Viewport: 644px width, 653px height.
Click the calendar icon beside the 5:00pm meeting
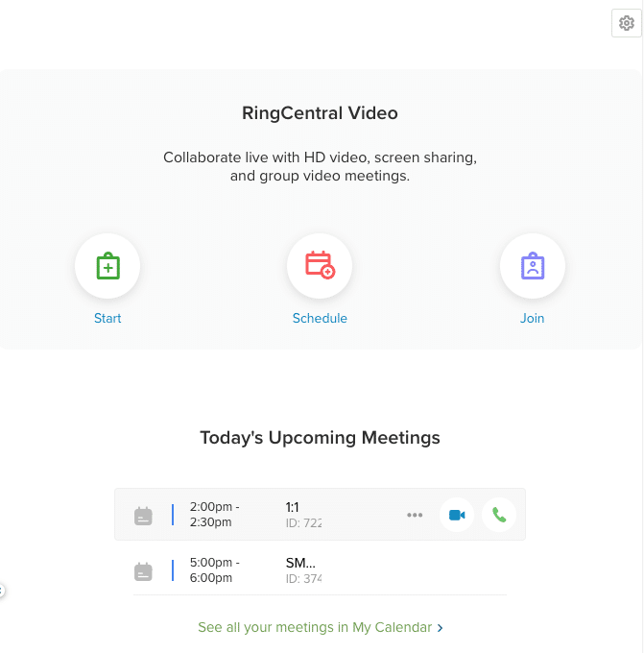point(143,571)
